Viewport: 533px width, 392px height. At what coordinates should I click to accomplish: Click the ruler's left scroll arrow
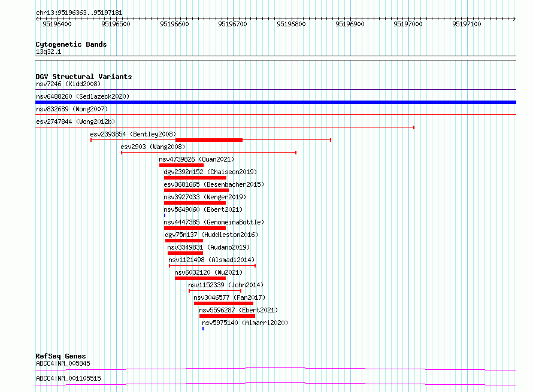37,19
